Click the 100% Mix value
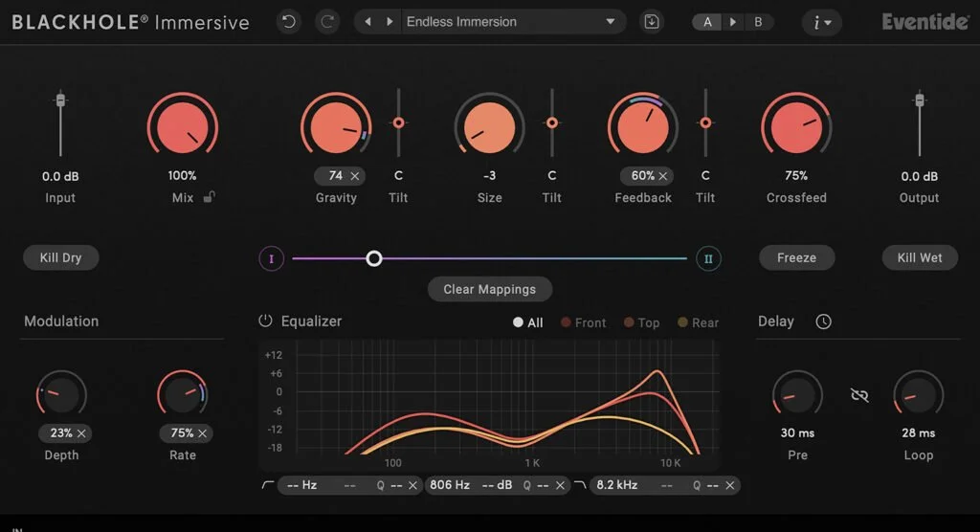The width and height of the screenshot is (980, 532). click(x=182, y=176)
